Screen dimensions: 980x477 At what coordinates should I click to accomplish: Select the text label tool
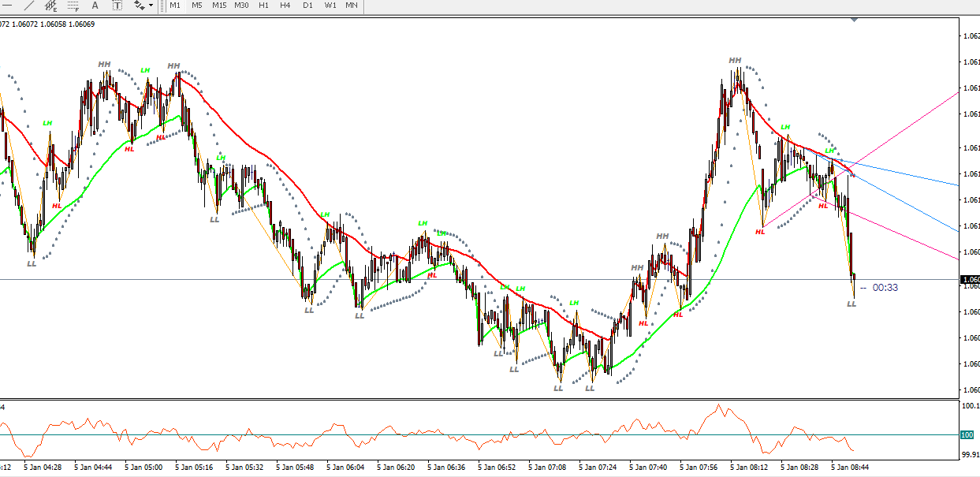pos(117,5)
